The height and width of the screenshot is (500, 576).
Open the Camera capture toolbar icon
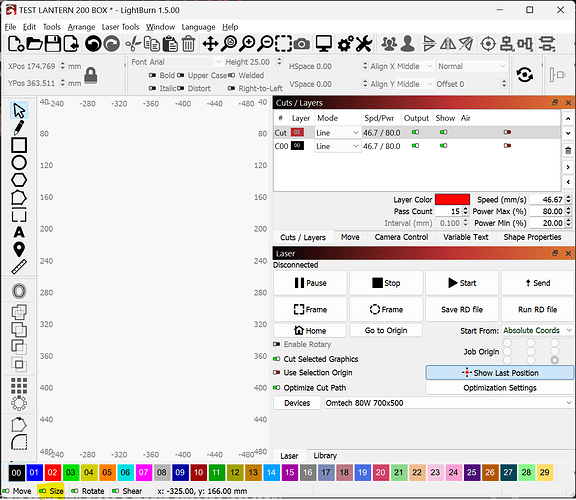(x=302, y=44)
